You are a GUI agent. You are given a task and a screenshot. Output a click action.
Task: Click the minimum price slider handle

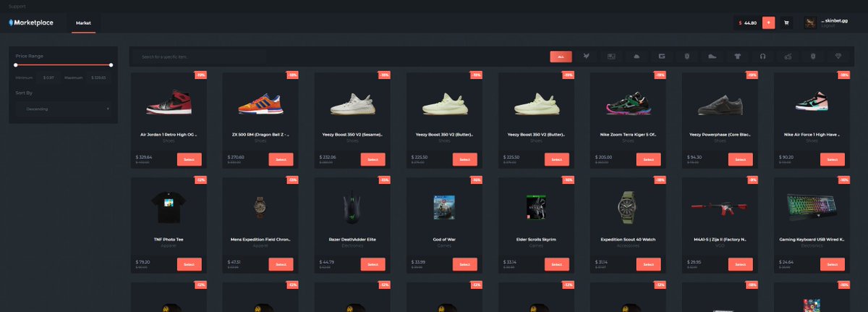pos(16,65)
